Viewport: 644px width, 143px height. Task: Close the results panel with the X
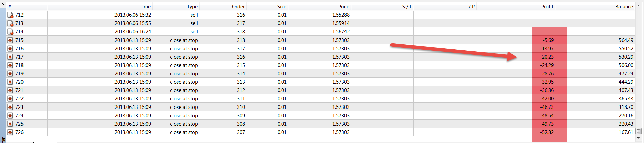click(3, 4)
